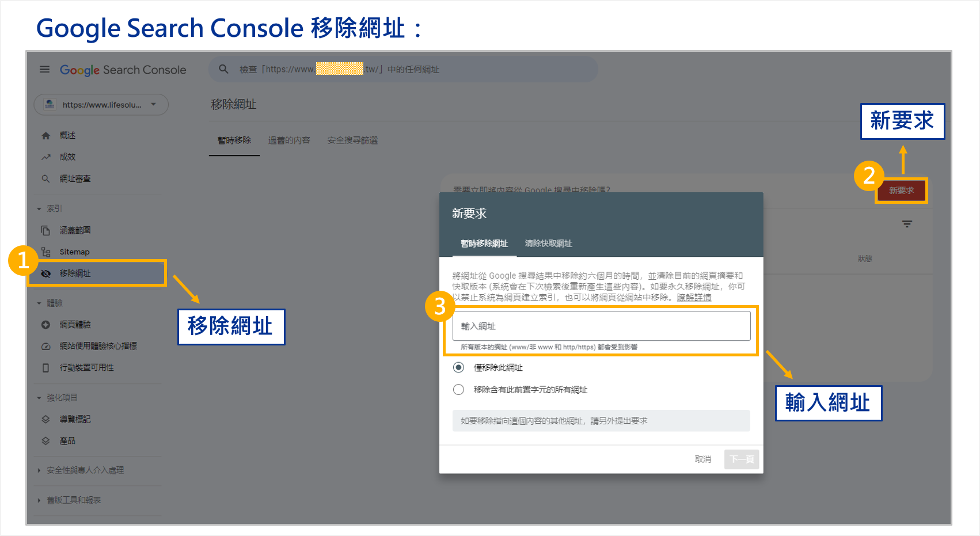Open the hamburger navigation menu

pyautogui.click(x=44, y=70)
